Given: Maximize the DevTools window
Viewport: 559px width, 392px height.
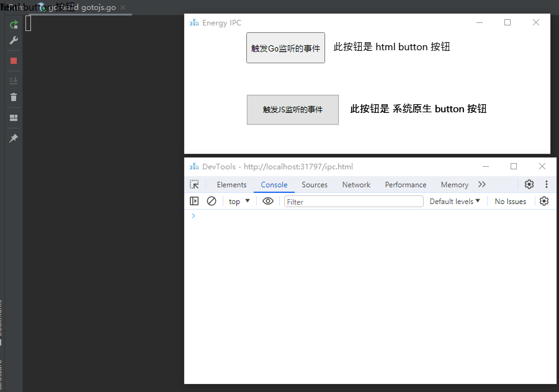Looking at the screenshot, I should (513, 166).
